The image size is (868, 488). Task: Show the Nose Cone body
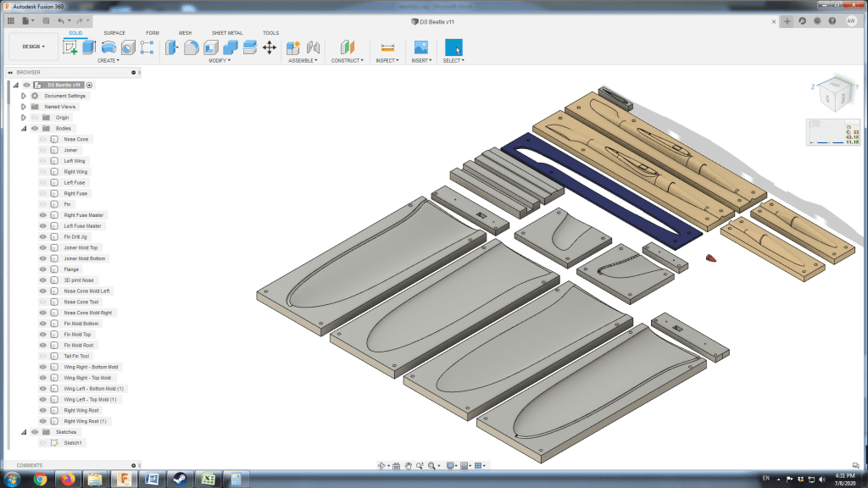tap(42, 139)
